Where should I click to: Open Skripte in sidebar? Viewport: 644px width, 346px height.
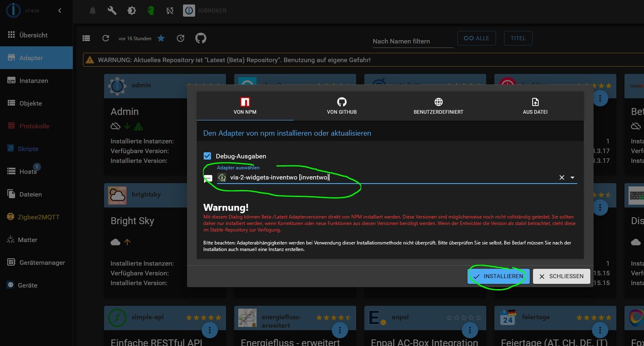(36, 149)
